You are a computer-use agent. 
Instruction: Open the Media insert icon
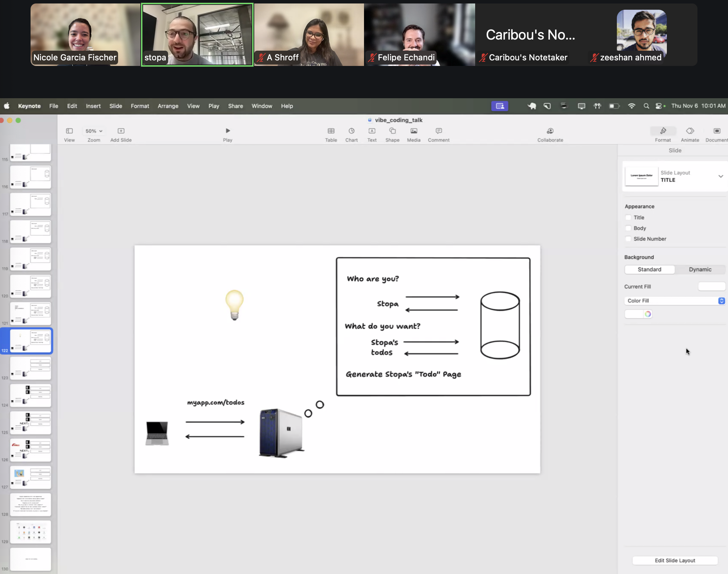coord(413,131)
